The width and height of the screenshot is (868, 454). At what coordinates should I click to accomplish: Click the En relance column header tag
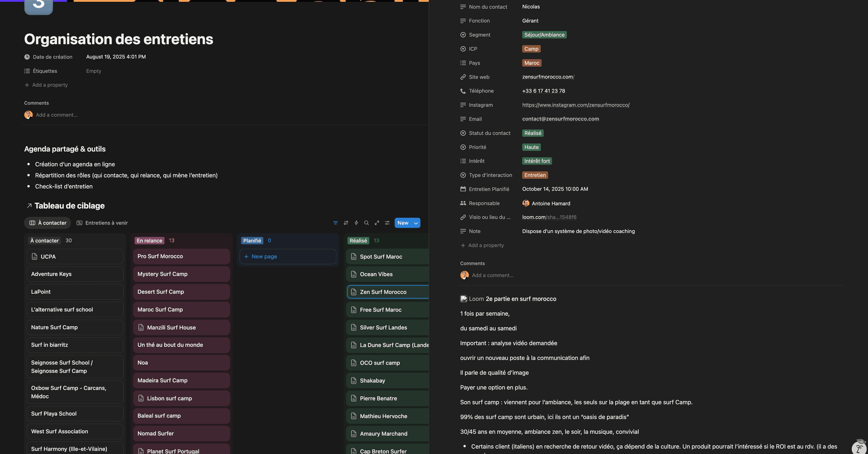(150, 241)
